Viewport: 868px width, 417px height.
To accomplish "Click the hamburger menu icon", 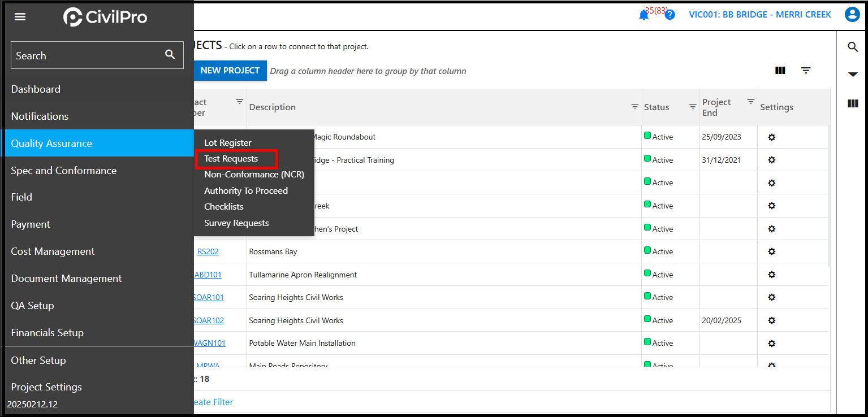I will pos(20,17).
